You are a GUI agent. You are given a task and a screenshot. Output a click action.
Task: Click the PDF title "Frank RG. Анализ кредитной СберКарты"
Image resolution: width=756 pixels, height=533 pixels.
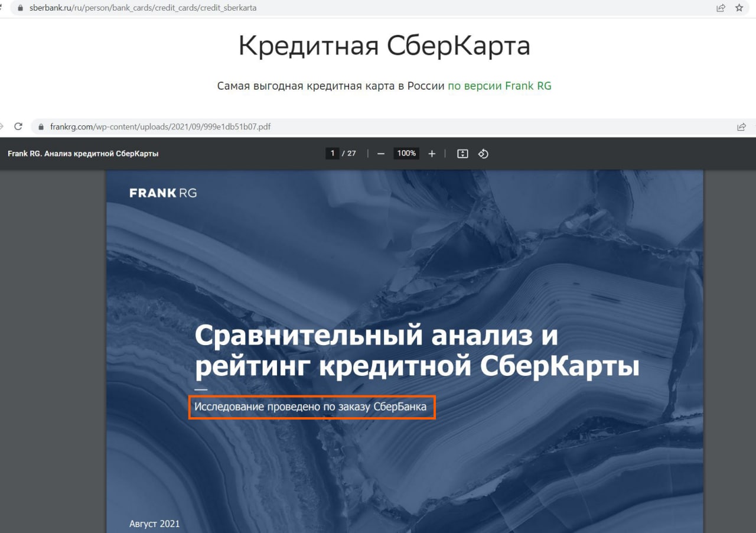[x=83, y=154]
